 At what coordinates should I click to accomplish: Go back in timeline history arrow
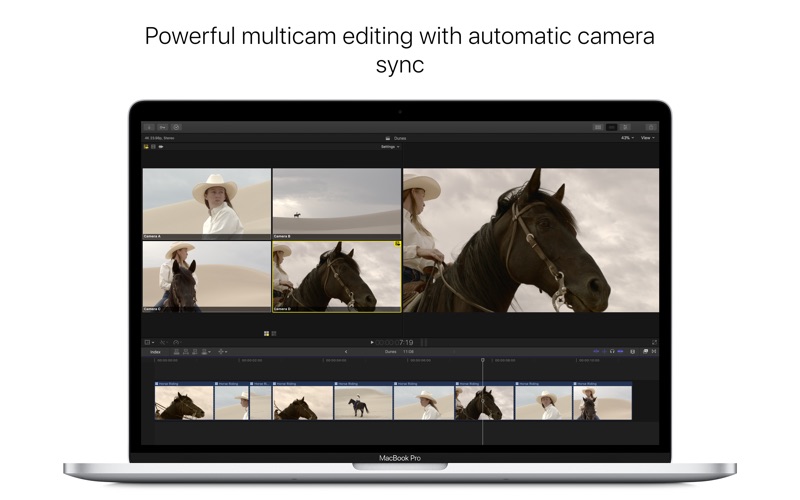coord(346,352)
